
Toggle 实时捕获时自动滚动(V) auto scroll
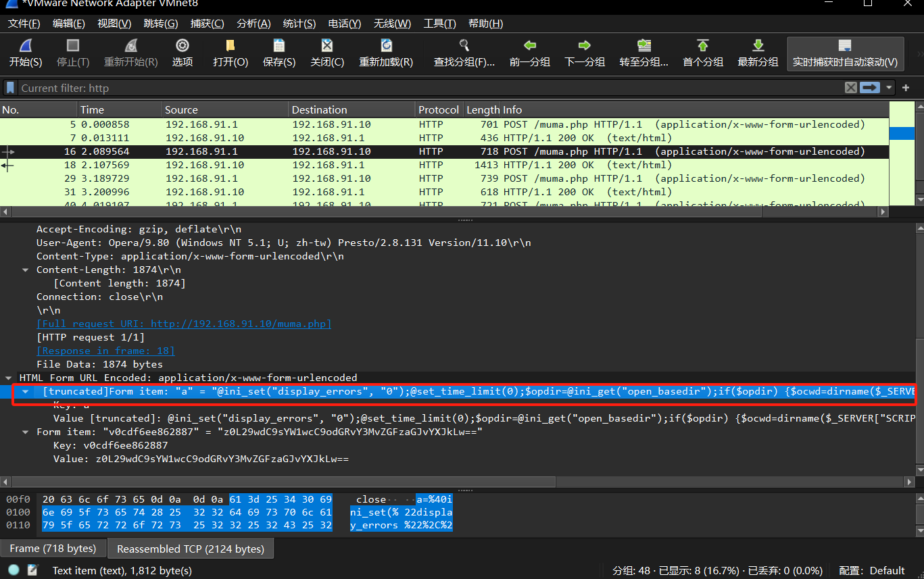(x=845, y=53)
